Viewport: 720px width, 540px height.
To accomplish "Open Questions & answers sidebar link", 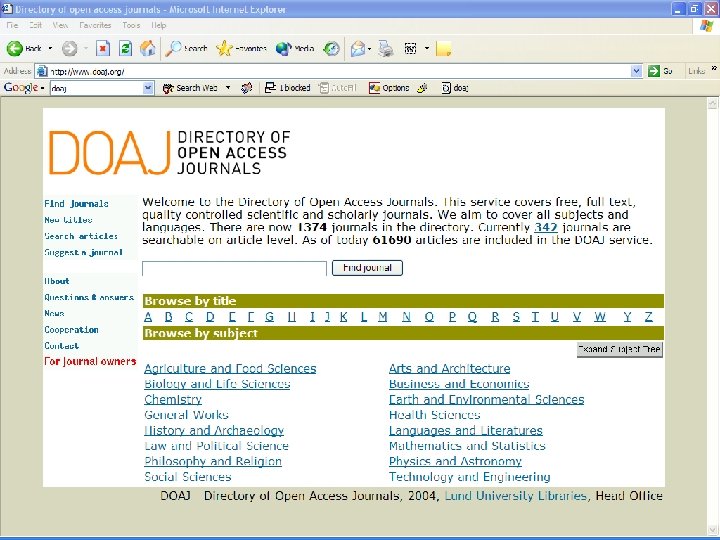I will tap(89, 298).
